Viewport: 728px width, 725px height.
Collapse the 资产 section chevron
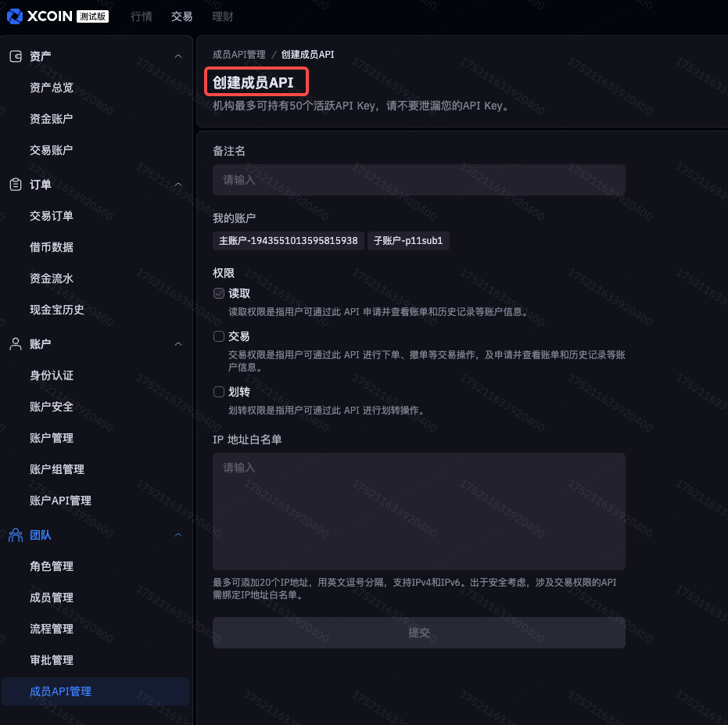(178, 56)
